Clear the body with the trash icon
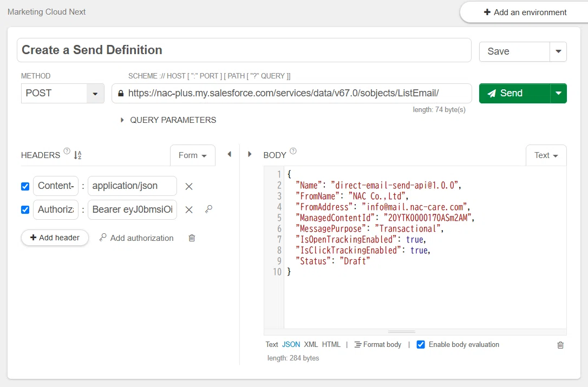Image resolution: width=588 pixels, height=387 pixels. [560, 345]
